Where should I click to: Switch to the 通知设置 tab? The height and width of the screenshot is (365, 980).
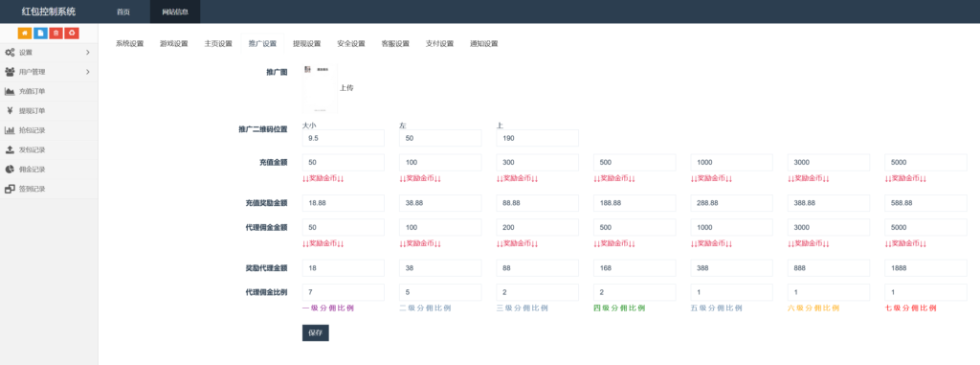tap(483, 44)
